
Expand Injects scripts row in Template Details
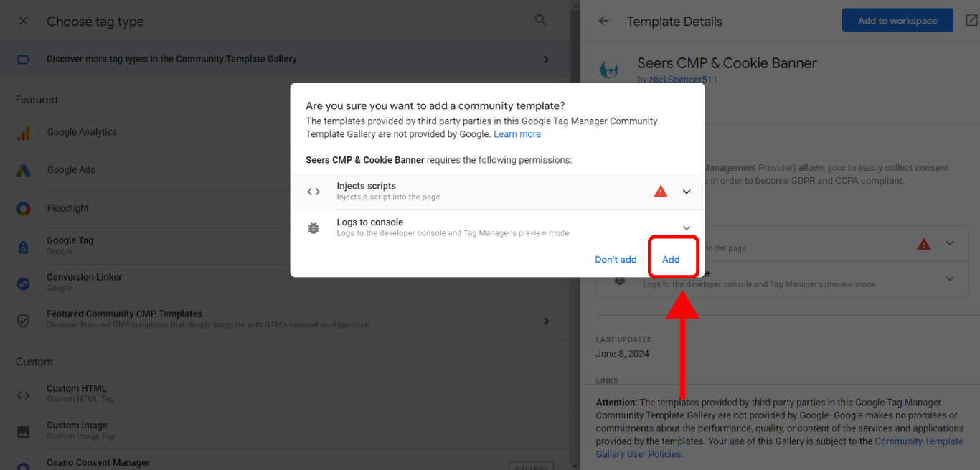pos(950,244)
